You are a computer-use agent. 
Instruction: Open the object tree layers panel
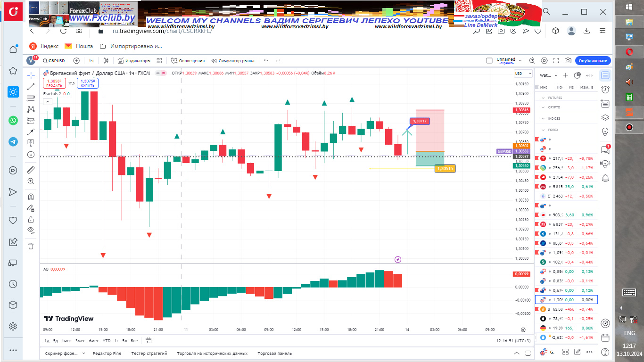605,118
